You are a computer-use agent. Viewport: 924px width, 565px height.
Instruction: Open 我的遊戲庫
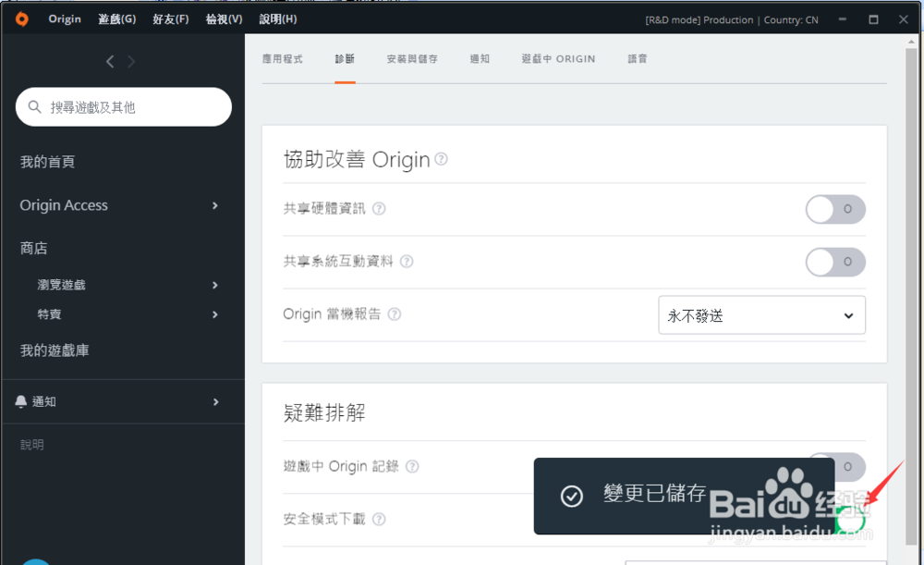(55, 350)
